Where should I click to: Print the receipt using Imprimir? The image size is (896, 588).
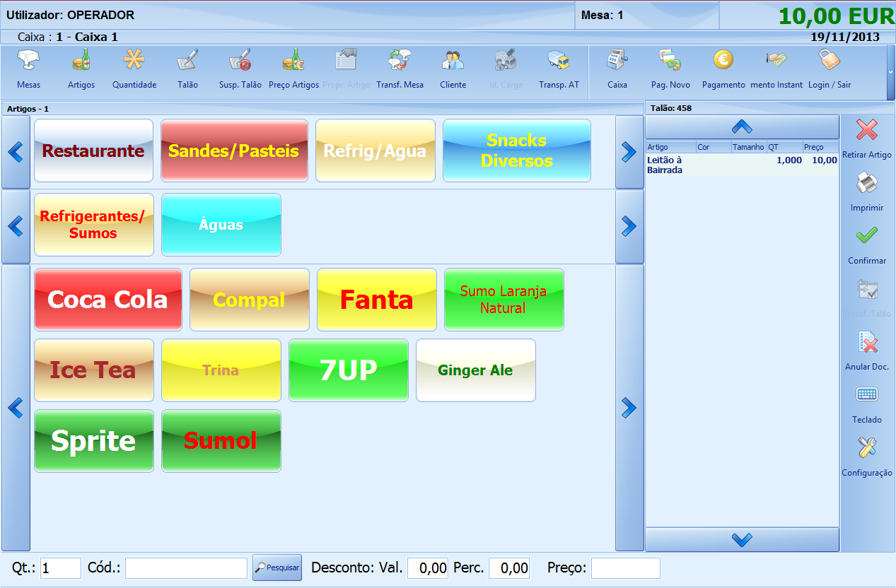(867, 192)
